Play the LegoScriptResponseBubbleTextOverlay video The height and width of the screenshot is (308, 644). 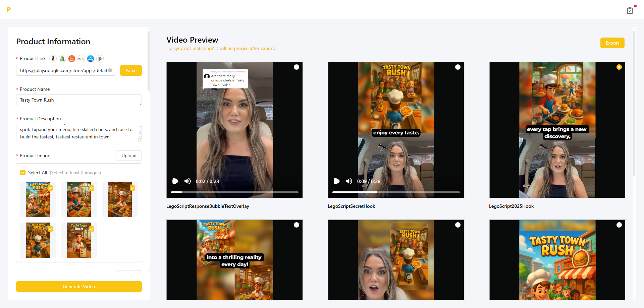click(175, 181)
